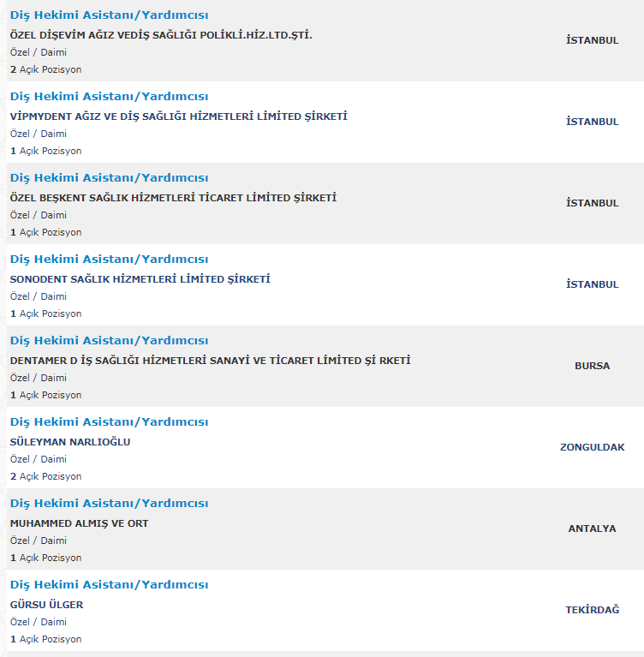Click the DENTAMER company name text

(x=210, y=361)
